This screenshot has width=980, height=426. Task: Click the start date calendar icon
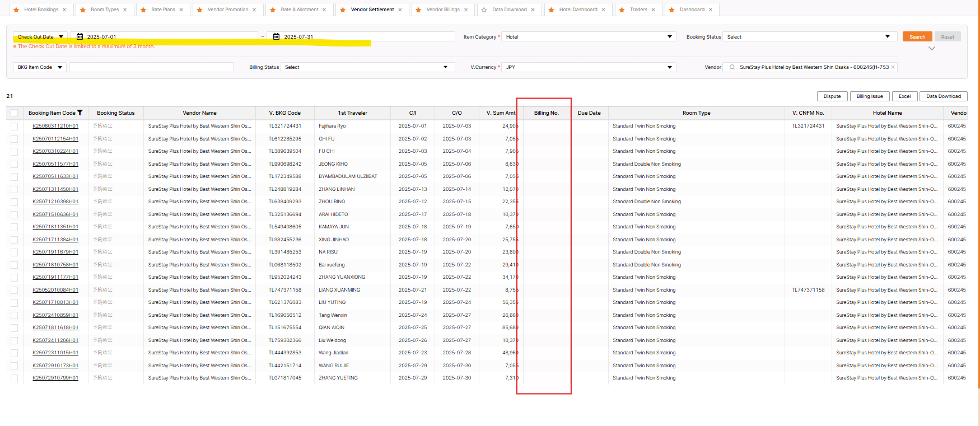coord(80,36)
